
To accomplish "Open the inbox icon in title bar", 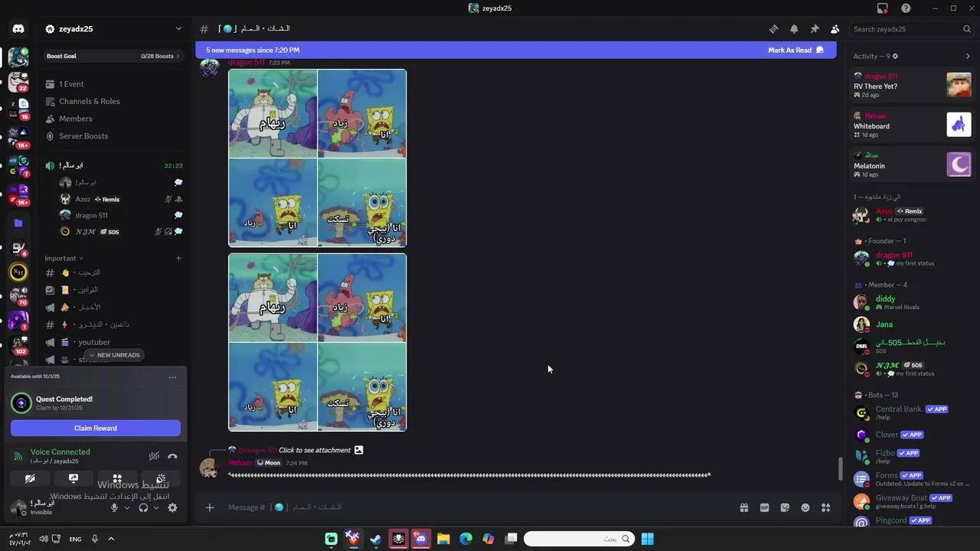I will 883,8.
